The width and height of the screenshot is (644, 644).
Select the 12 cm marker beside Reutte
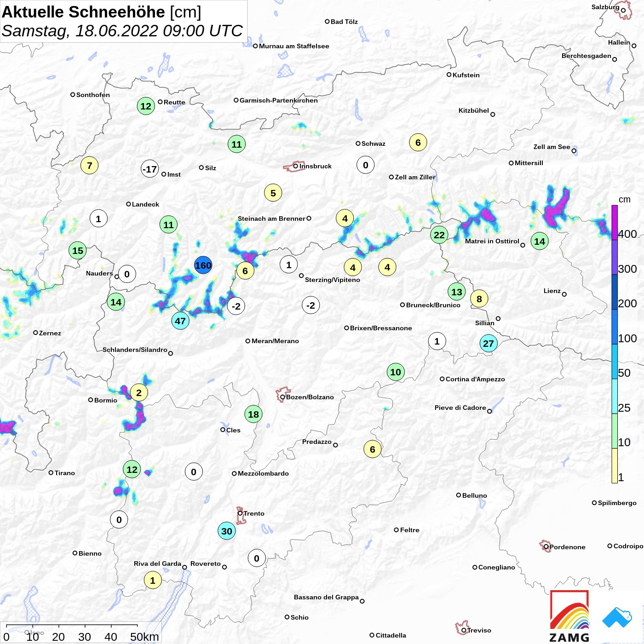pyautogui.click(x=146, y=106)
